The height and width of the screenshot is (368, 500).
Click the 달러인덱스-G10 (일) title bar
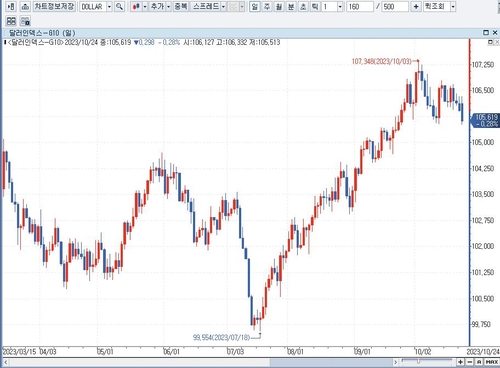[250, 33]
